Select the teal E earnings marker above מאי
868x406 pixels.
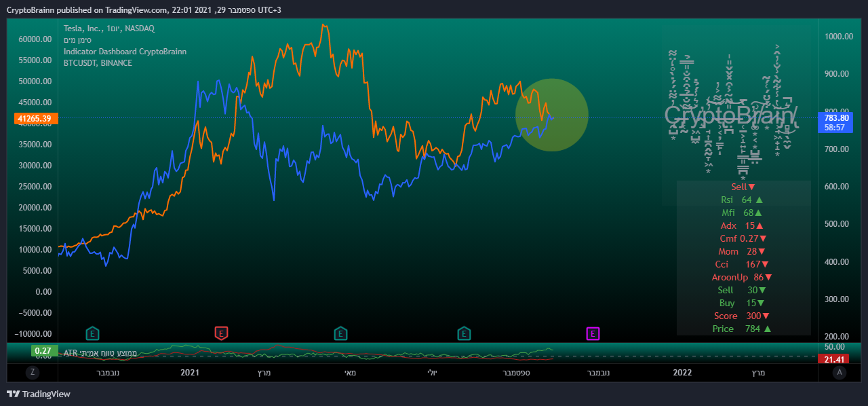point(340,333)
